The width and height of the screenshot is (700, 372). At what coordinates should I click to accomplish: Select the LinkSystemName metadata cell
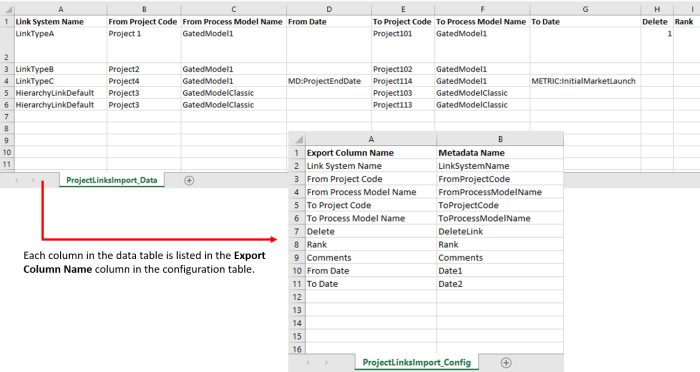click(500, 166)
